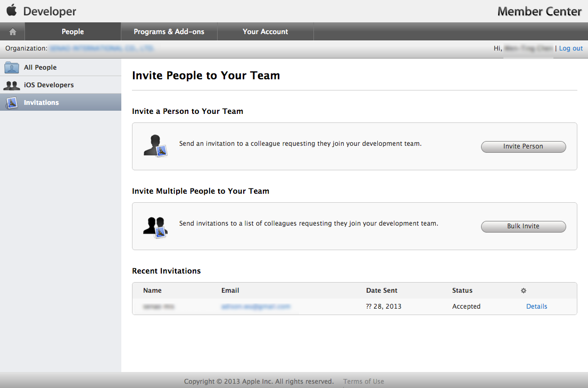
Task: Click the multiple people invite icon
Action: tap(155, 227)
